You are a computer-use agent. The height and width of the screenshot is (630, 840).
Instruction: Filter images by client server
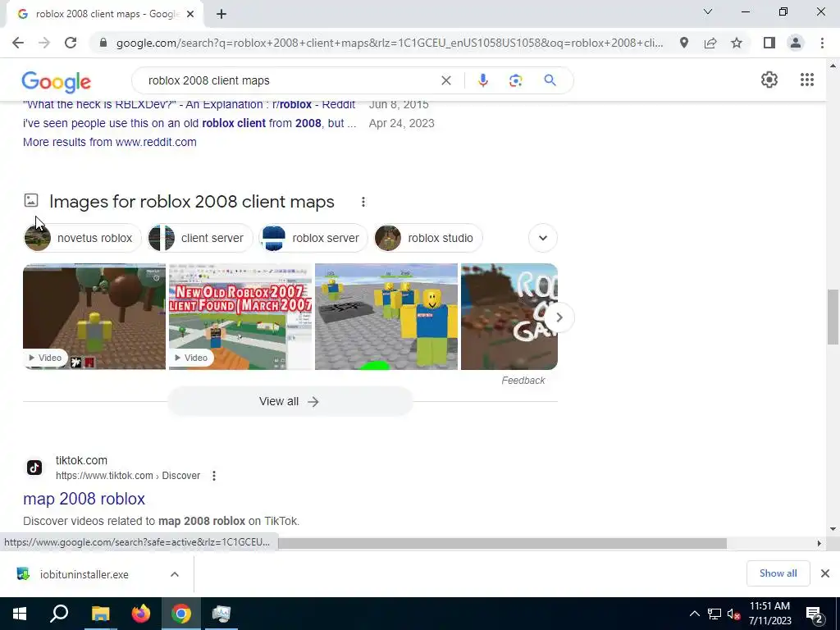200,238
